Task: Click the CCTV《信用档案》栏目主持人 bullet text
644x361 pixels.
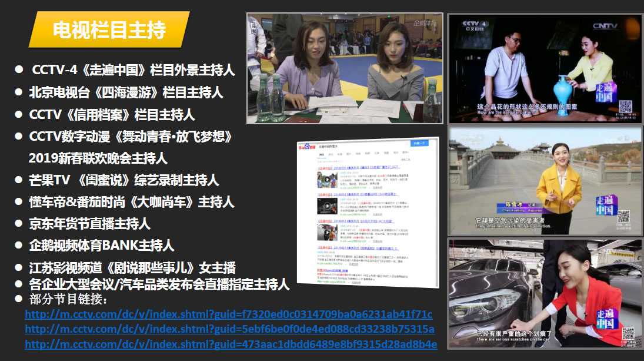Action: pyautogui.click(x=112, y=114)
